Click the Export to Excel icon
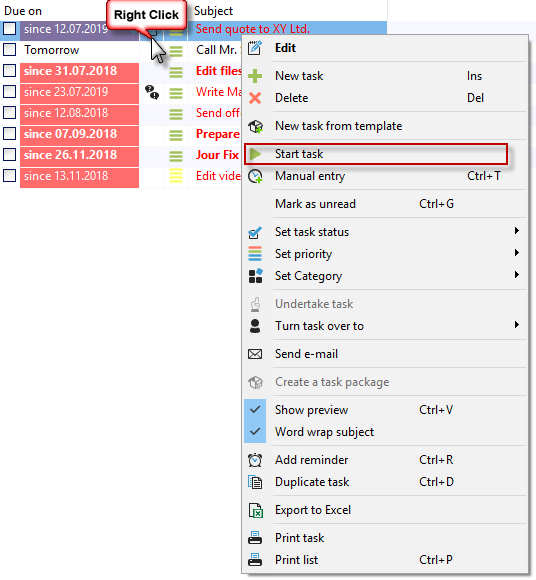Image resolution: width=536 pixels, height=580 pixels. [x=256, y=510]
